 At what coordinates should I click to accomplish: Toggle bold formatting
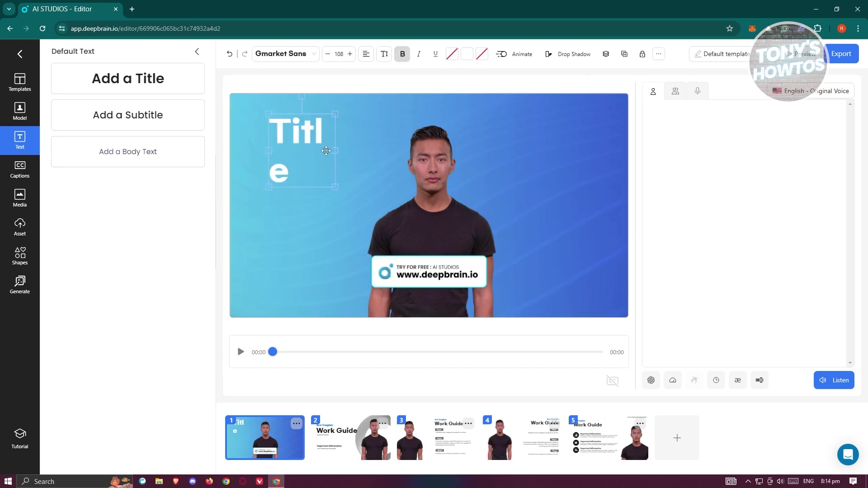(402, 54)
